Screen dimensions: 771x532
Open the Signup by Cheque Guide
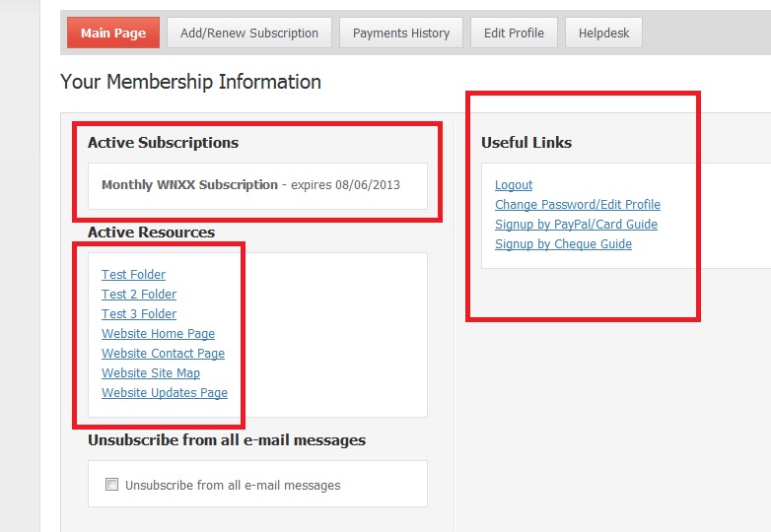(x=563, y=244)
